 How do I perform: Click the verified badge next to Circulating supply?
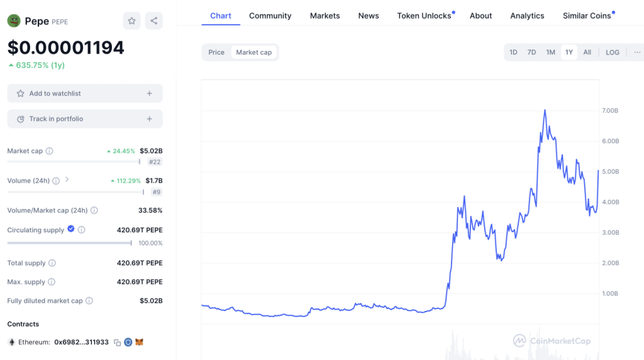(x=70, y=229)
